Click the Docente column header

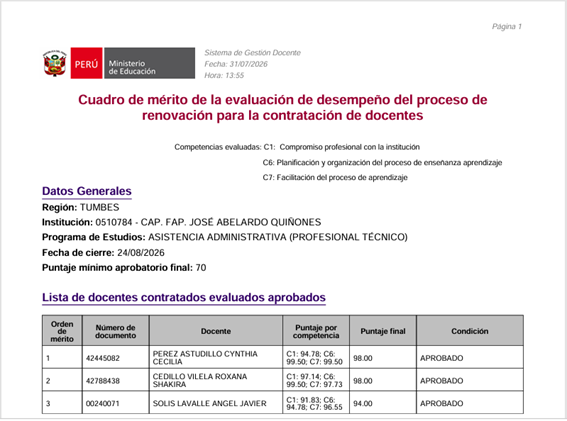(x=216, y=331)
